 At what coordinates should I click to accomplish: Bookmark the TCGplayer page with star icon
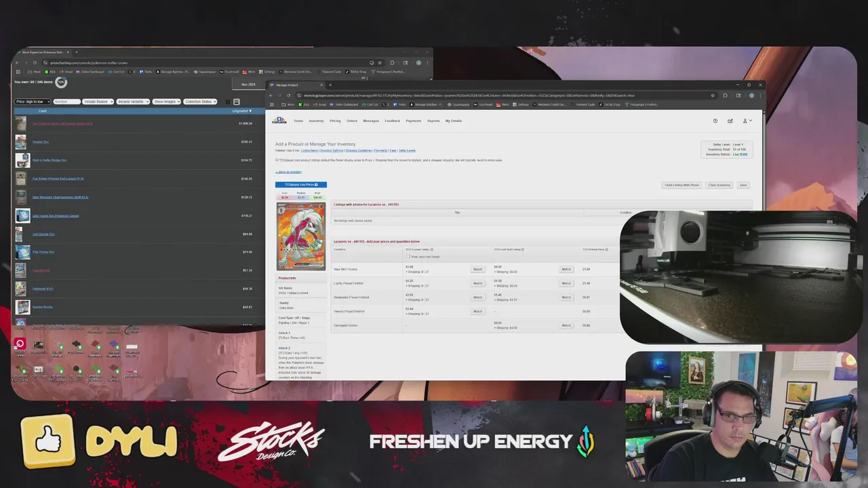[713, 96]
